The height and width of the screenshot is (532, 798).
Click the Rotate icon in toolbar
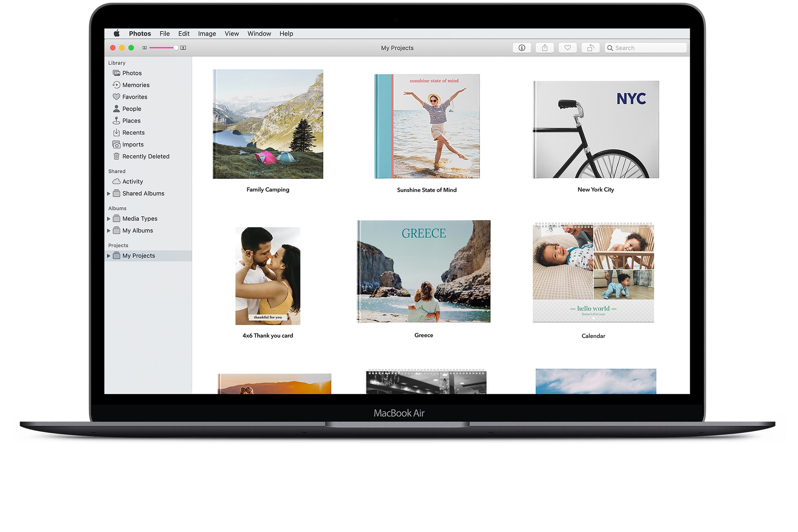click(x=591, y=48)
